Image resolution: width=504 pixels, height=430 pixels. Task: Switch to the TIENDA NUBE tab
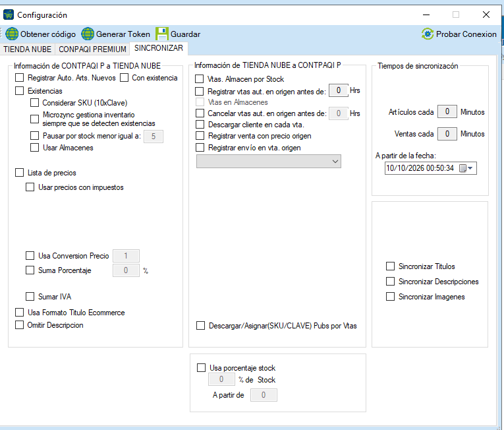coord(27,49)
